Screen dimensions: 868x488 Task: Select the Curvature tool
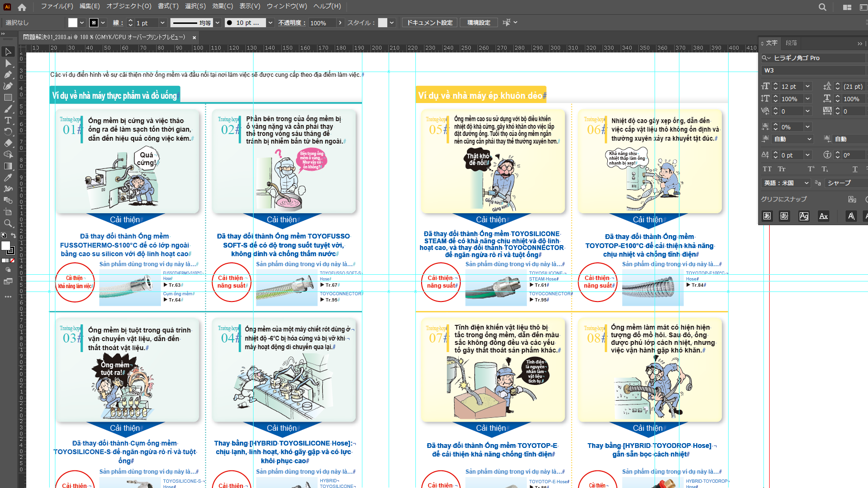[x=8, y=86]
